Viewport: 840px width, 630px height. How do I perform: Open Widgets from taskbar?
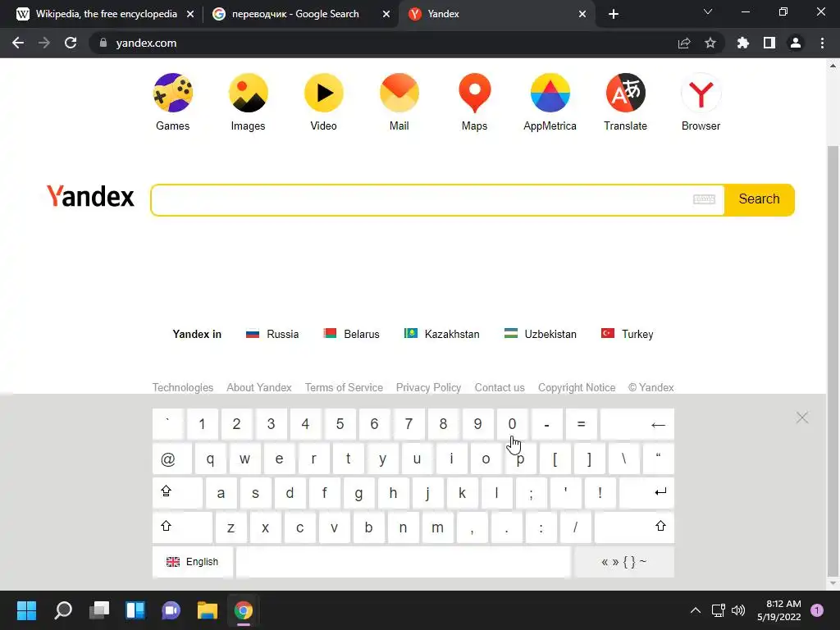click(x=135, y=610)
